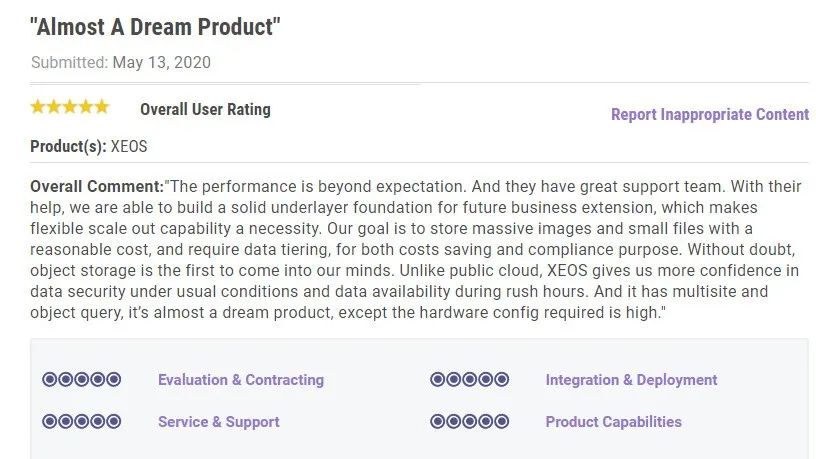Click Evaluation & Contracting rating circles

82,379
